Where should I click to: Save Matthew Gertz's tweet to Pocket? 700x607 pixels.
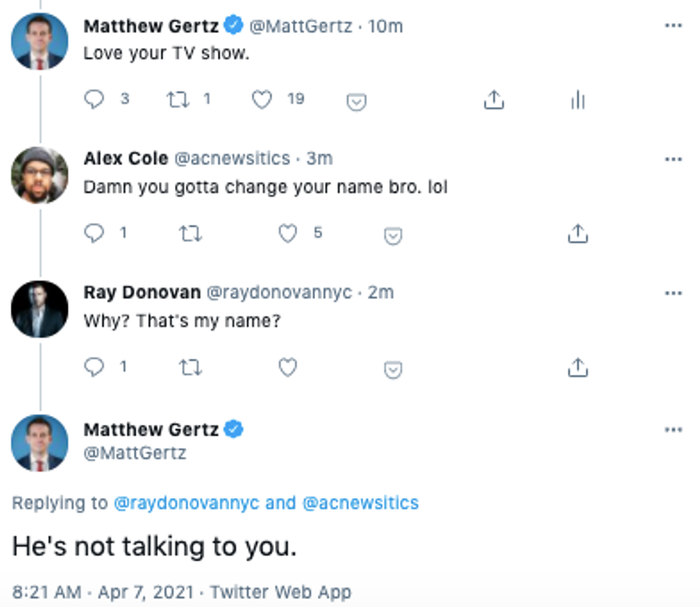[x=356, y=102]
